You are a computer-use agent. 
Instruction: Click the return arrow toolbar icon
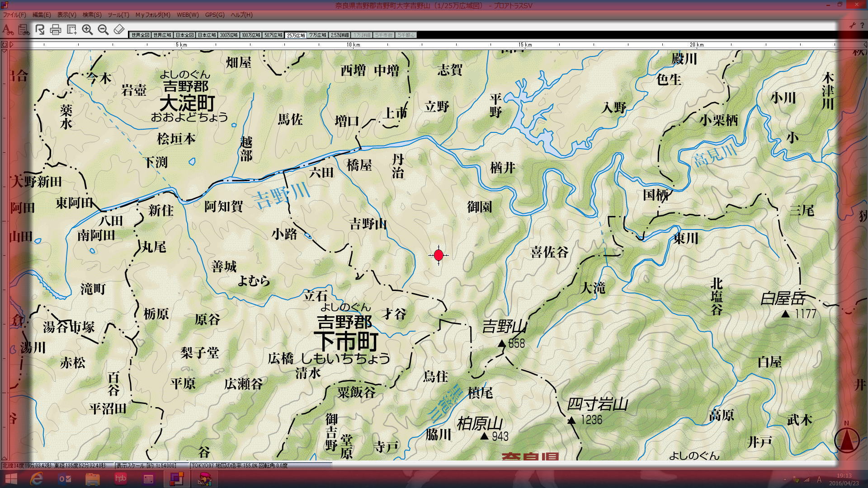click(x=40, y=30)
